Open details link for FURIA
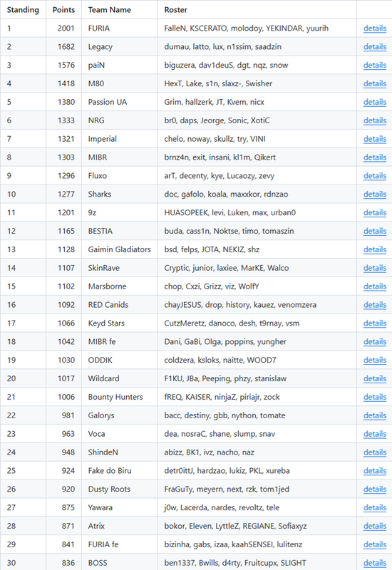This screenshot has height=570, width=392. (x=375, y=28)
